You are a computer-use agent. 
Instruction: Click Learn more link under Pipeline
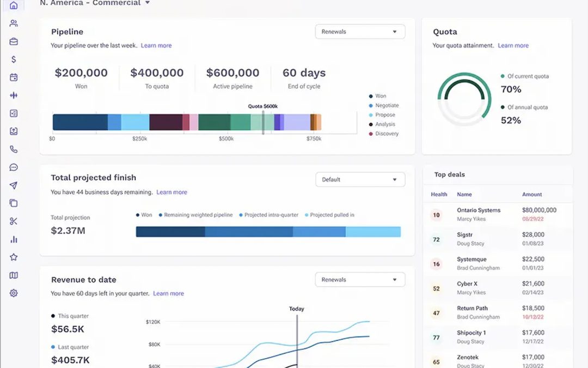[156, 45]
